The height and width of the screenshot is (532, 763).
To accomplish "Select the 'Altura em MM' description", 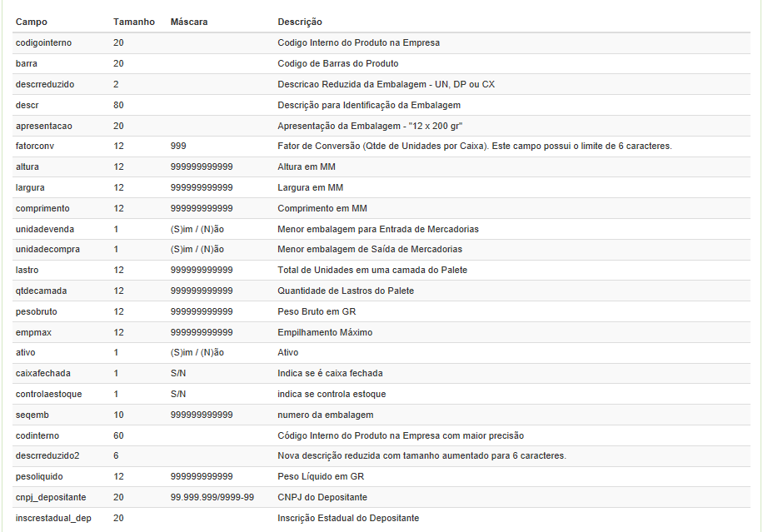I will click(x=307, y=167).
